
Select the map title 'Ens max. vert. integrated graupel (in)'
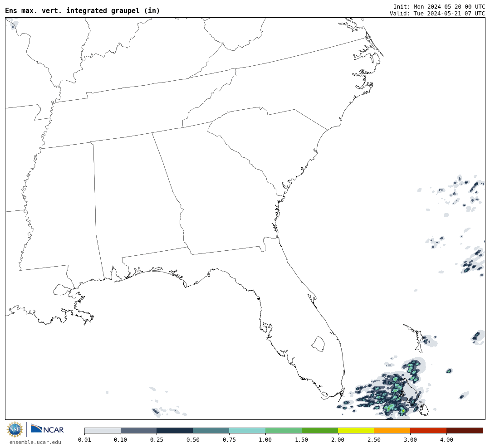(x=83, y=11)
